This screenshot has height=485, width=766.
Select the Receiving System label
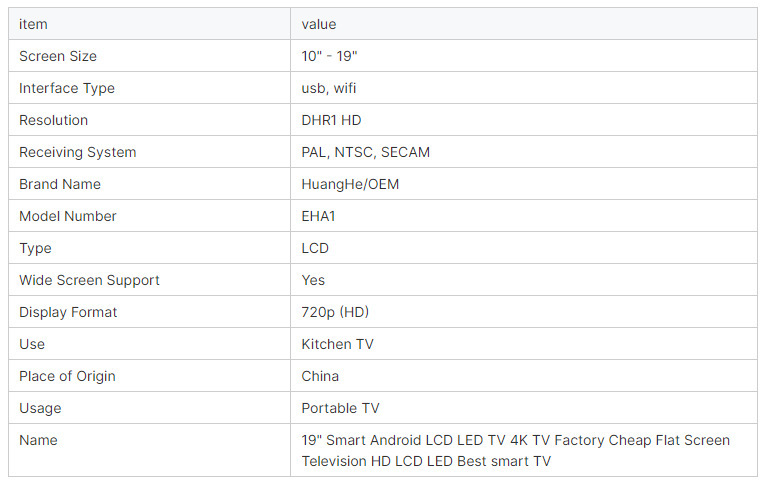pyautogui.click(x=78, y=152)
